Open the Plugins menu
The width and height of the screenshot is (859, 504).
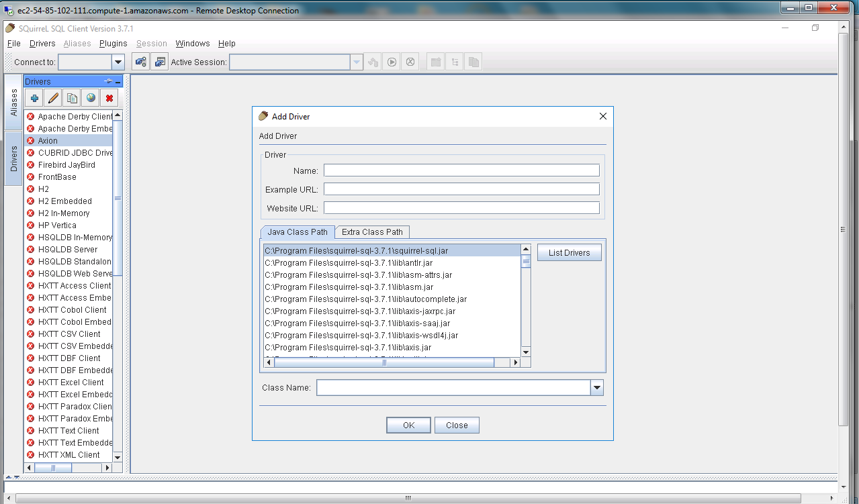coord(113,44)
